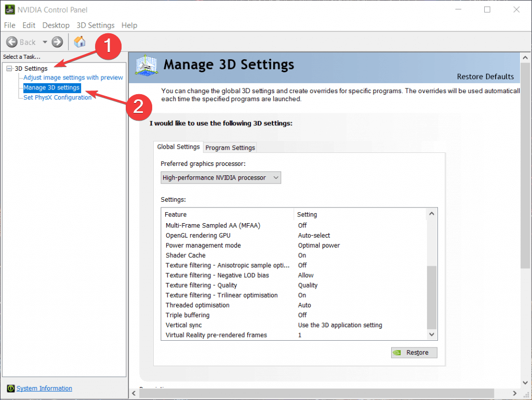Select Power management mode row
The height and width of the screenshot is (400, 532).
(294, 245)
